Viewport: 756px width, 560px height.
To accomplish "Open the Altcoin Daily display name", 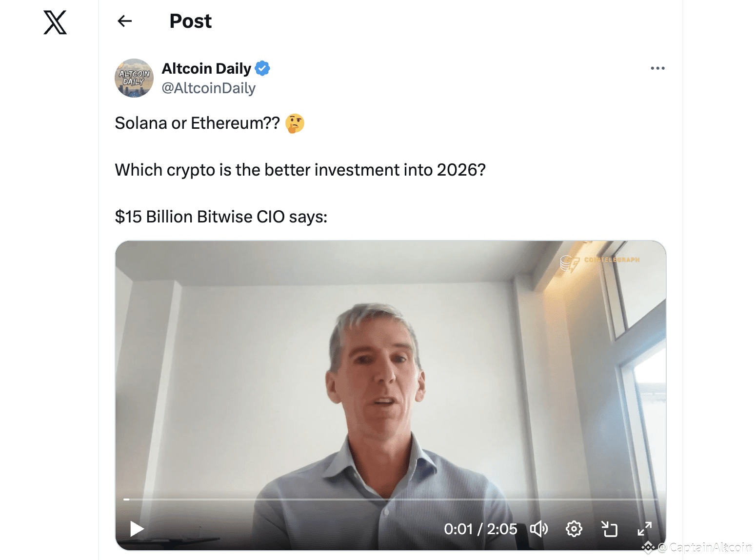I will [x=206, y=68].
